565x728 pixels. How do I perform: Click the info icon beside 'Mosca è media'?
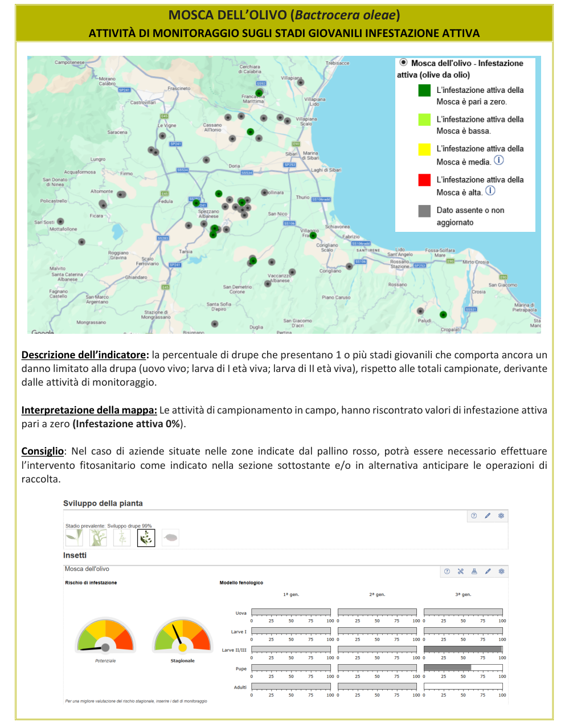pyautogui.click(x=499, y=160)
